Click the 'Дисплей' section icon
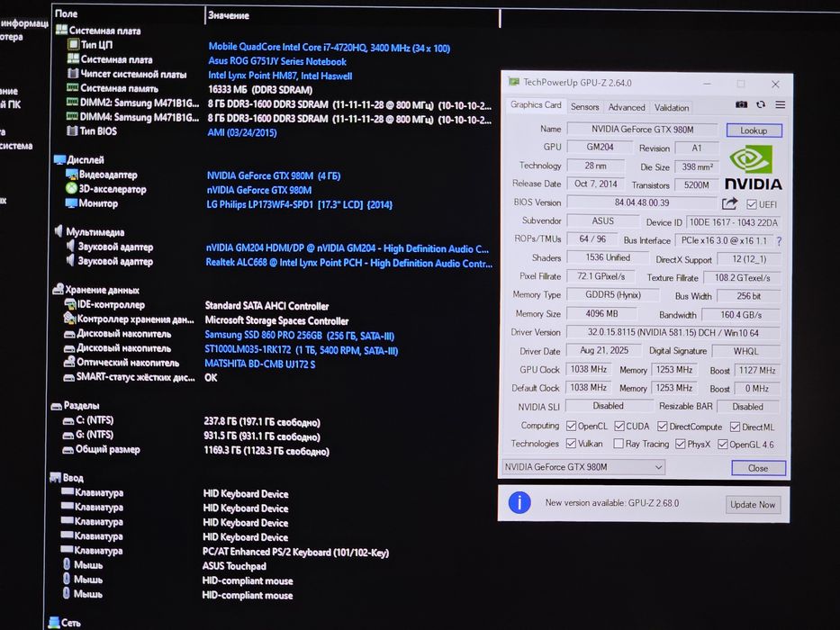This screenshot has height=630, width=840. click(59, 159)
